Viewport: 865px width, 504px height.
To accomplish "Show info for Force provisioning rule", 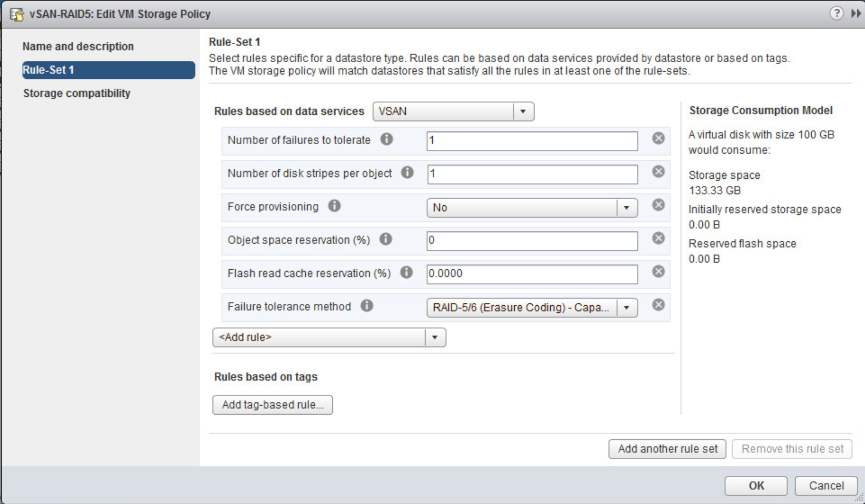I will (x=334, y=206).
